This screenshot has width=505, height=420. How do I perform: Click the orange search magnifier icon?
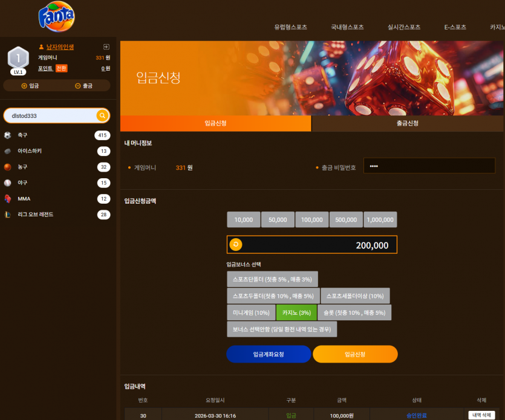point(102,115)
